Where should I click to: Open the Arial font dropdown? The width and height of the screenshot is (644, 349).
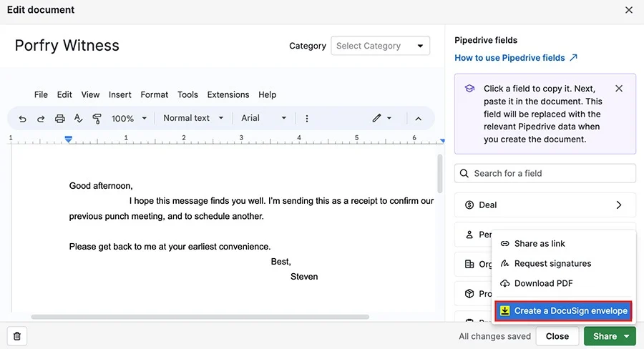coord(263,118)
